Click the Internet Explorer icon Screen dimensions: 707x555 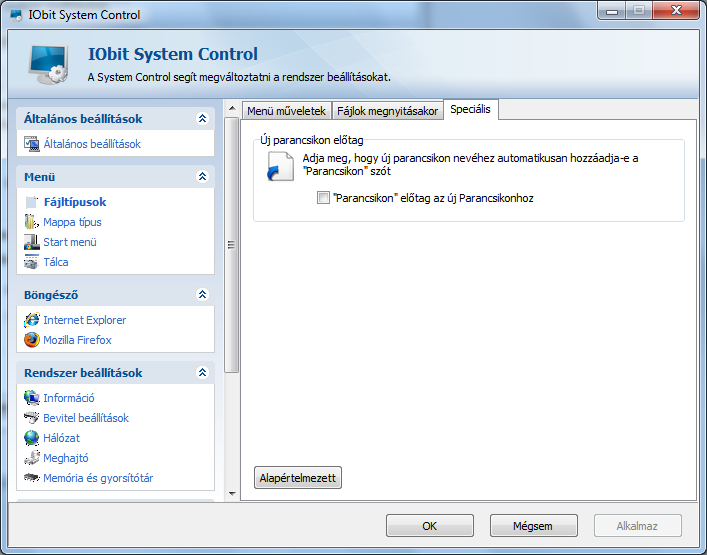point(32,320)
